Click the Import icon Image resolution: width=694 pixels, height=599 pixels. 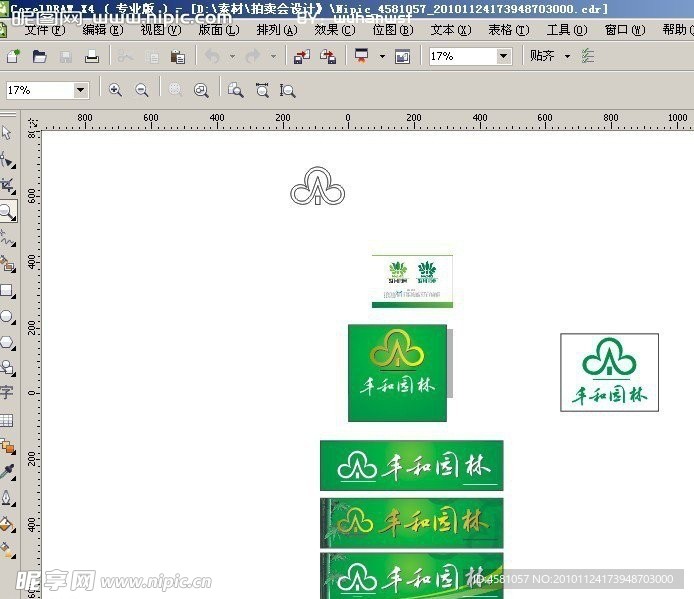[x=302, y=56]
